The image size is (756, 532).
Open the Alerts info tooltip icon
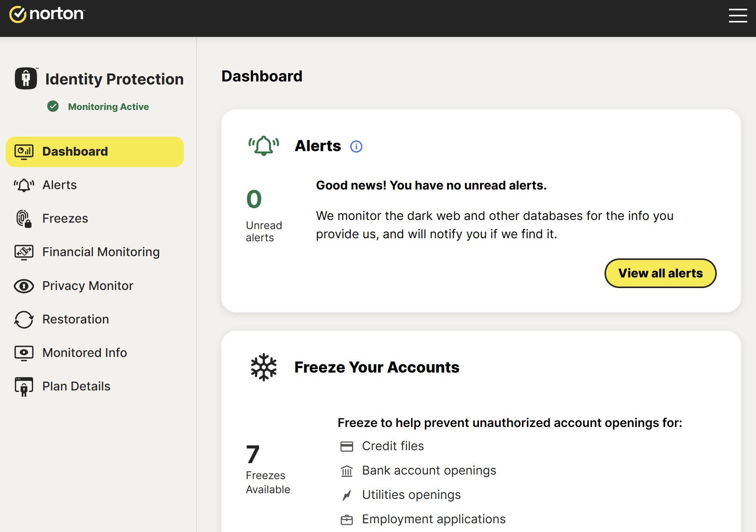coord(356,146)
